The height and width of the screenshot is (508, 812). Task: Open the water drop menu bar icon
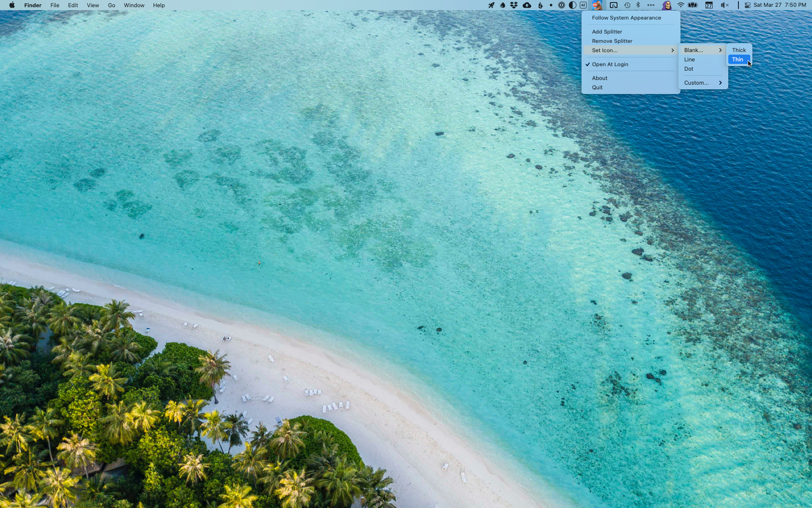tap(502, 6)
